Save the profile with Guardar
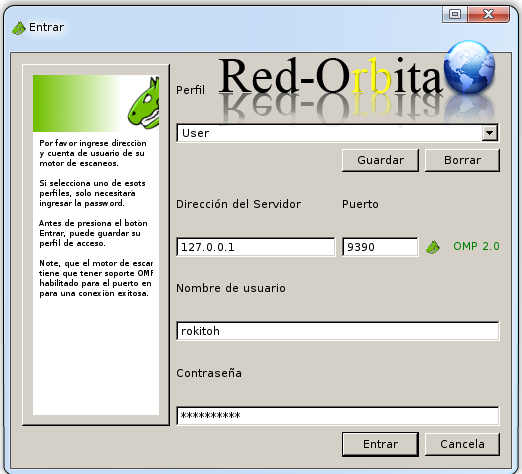 380,160
